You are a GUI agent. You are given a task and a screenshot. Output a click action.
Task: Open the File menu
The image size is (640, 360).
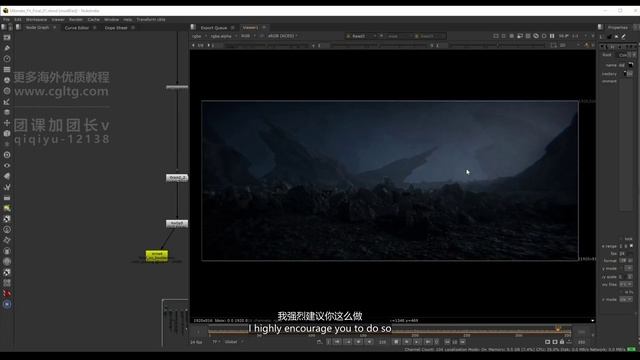7,20
